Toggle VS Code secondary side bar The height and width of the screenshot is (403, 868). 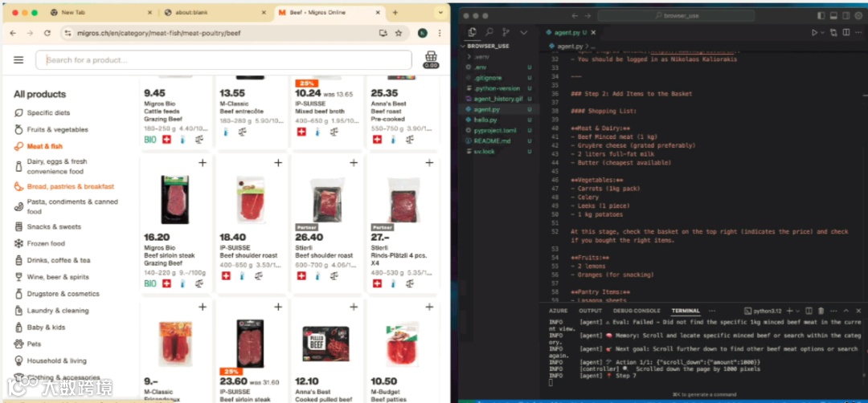(845, 16)
